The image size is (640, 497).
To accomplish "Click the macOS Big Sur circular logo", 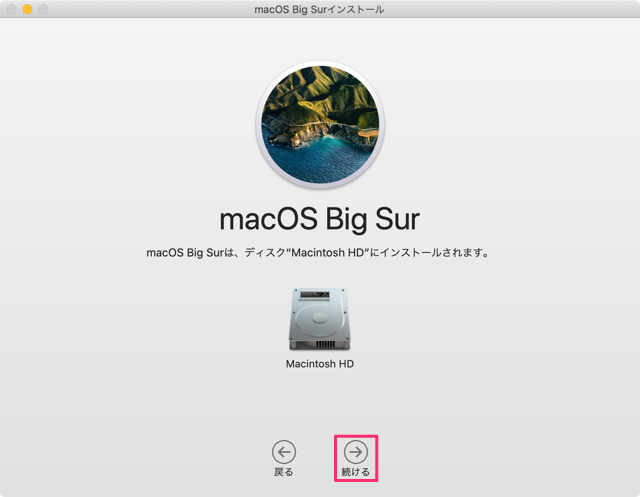I will click(320, 124).
